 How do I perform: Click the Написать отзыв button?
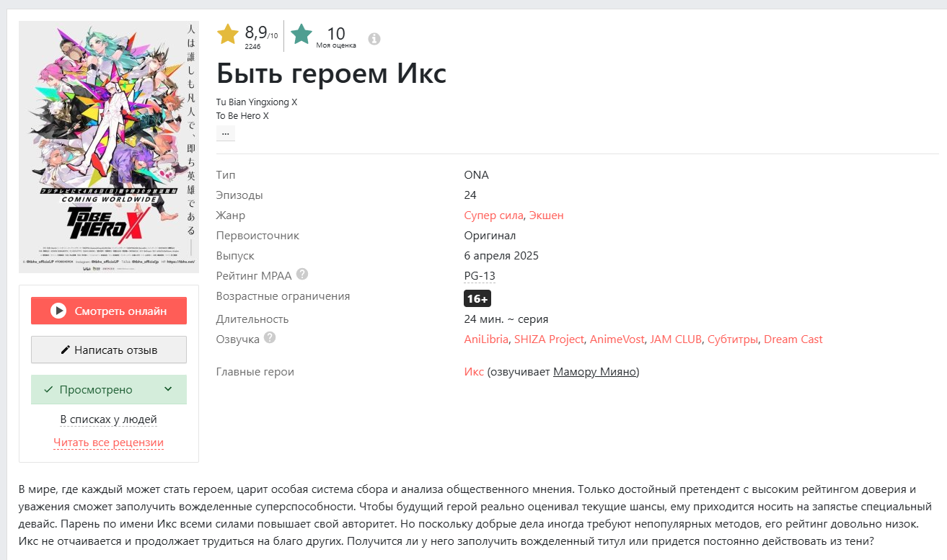pos(109,350)
